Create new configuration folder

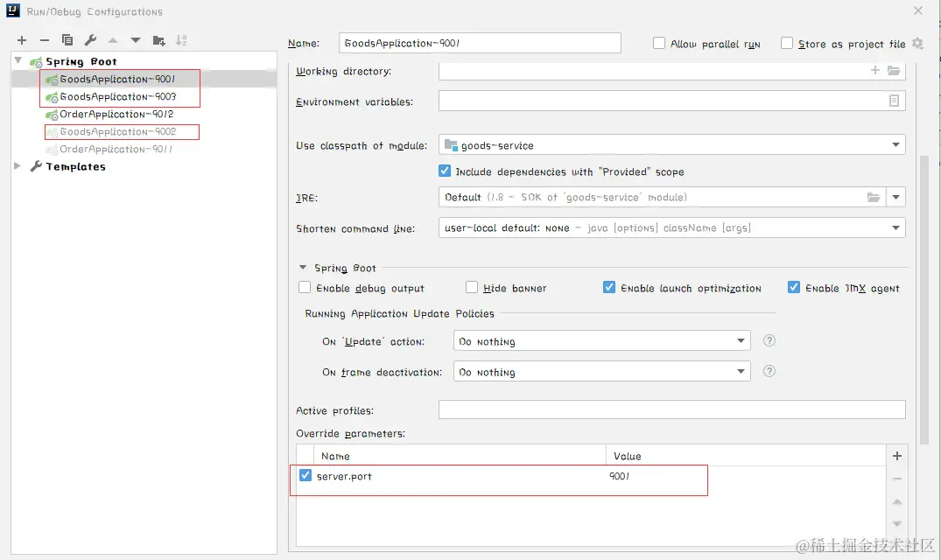click(158, 40)
